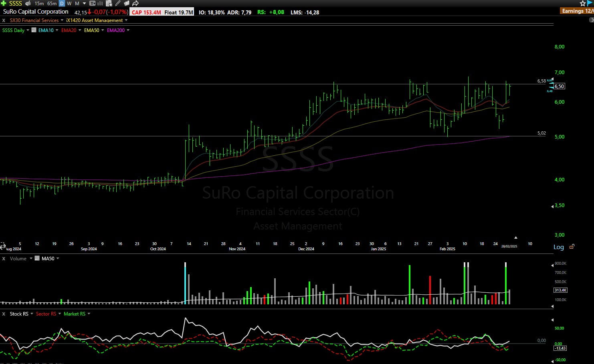Select the pencil drawing tool
This screenshot has height=364, width=594.
pos(117,3)
